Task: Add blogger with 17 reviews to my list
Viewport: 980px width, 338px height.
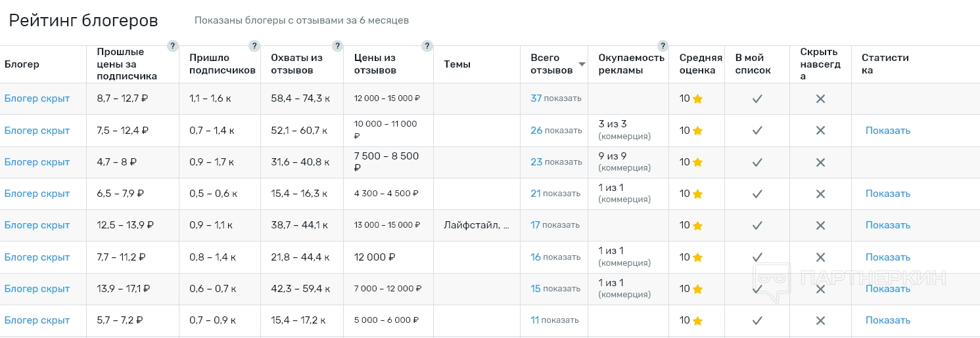Action: tap(757, 225)
